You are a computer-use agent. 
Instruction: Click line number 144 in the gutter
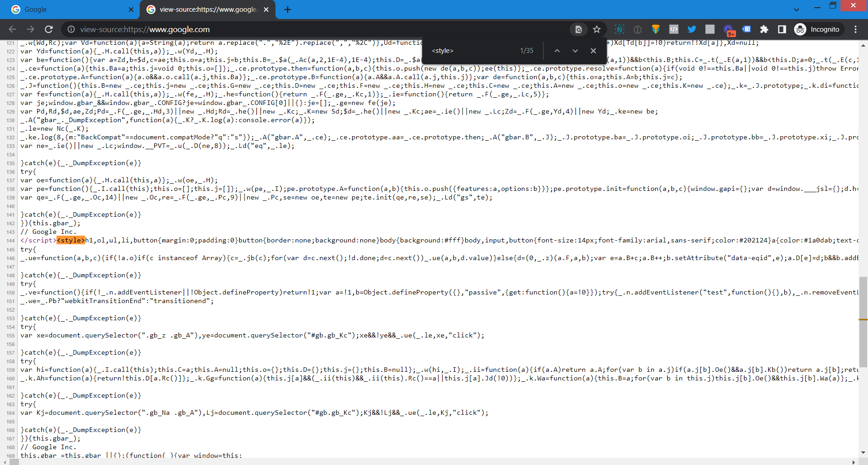coord(11,241)
